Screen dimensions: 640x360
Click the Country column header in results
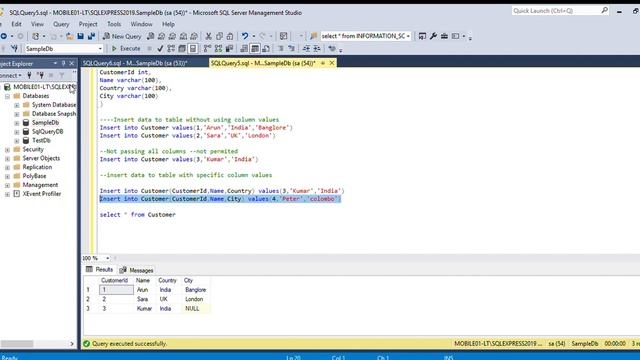[x=167, y=280]
